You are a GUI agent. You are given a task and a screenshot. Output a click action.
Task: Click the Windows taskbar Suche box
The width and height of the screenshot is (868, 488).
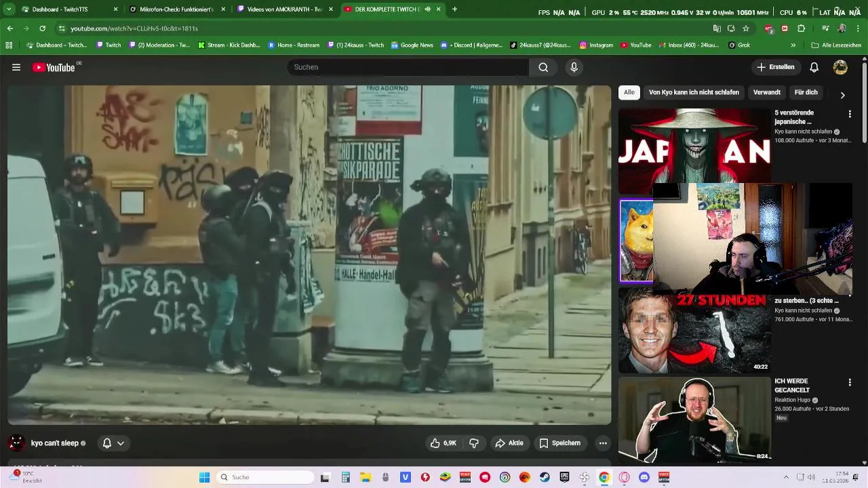point(264,477)
